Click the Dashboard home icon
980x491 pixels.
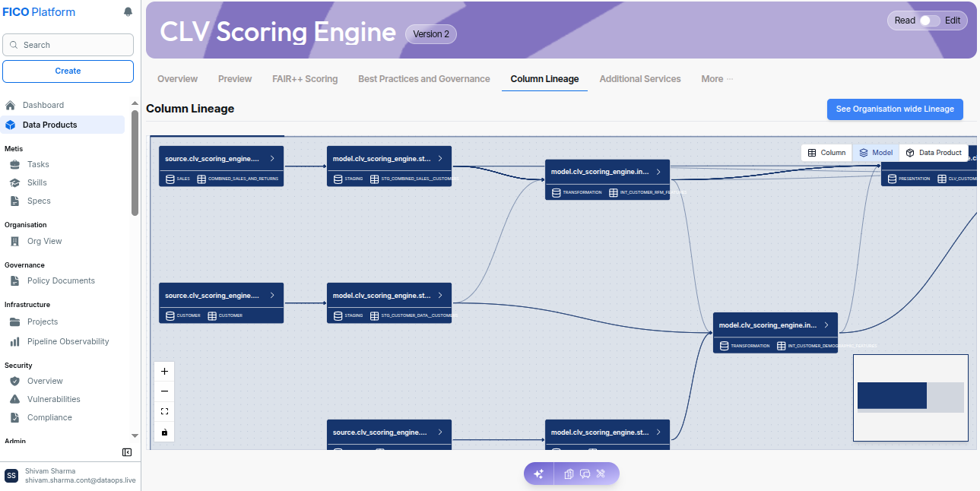click(x=11, y=105)
